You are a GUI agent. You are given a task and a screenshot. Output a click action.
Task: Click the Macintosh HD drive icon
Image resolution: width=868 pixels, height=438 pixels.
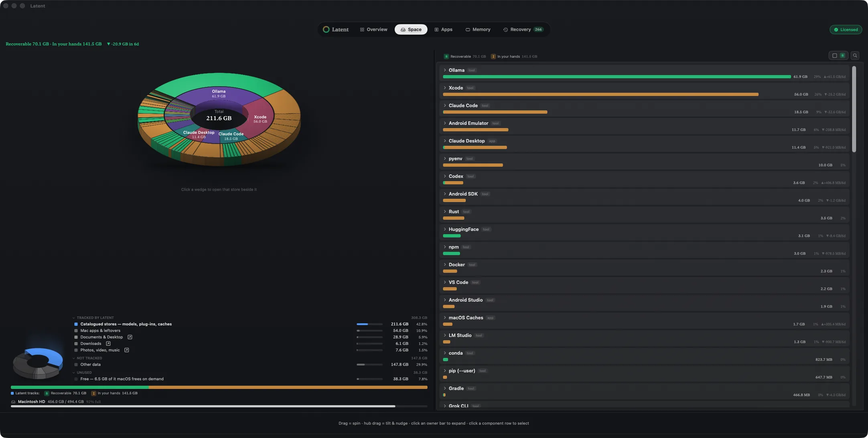coord(13,402)
